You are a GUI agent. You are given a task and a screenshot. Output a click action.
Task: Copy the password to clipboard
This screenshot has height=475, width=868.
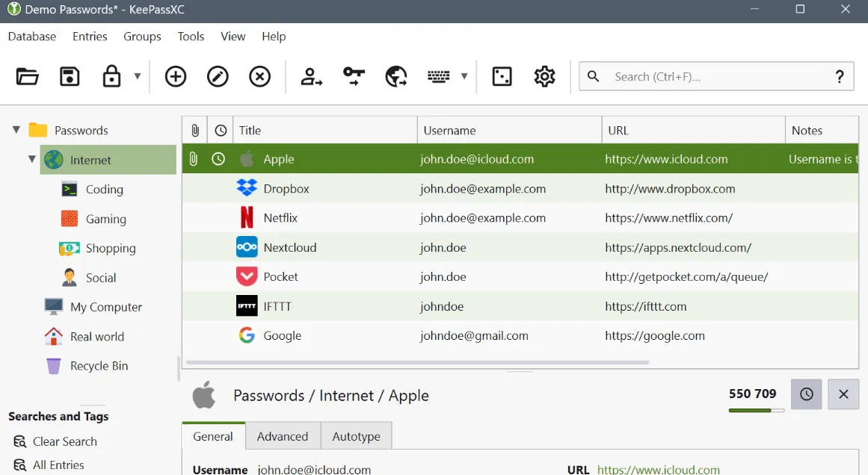click(x=353, y=76)
